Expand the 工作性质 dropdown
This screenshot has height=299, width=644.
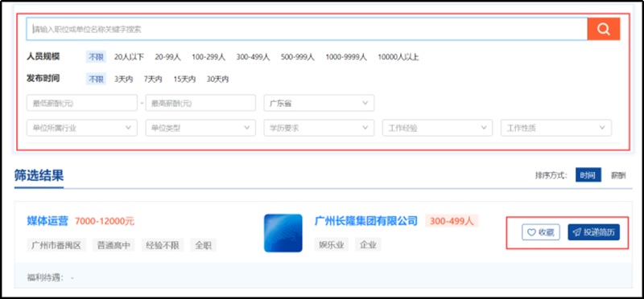pos(556,128)
